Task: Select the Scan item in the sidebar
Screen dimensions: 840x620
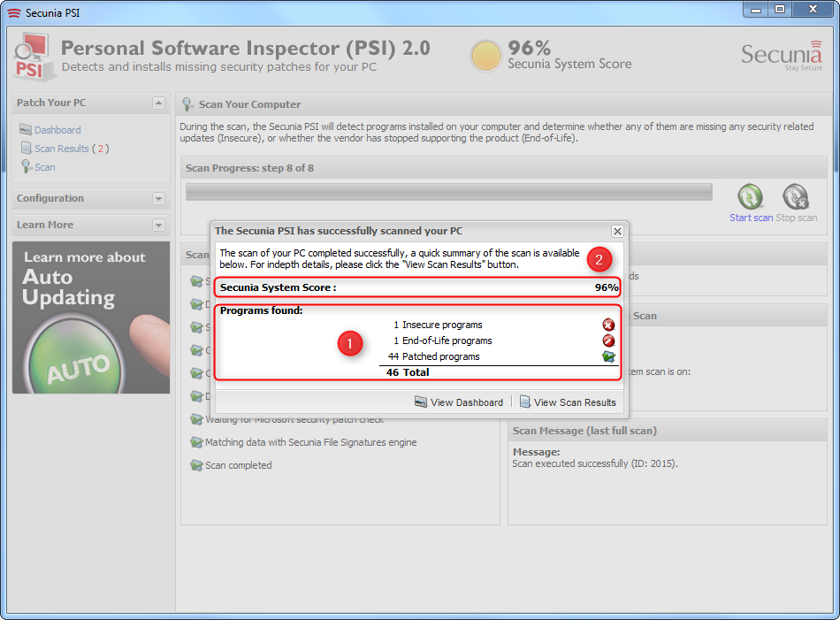Action: tap(44, 167)
